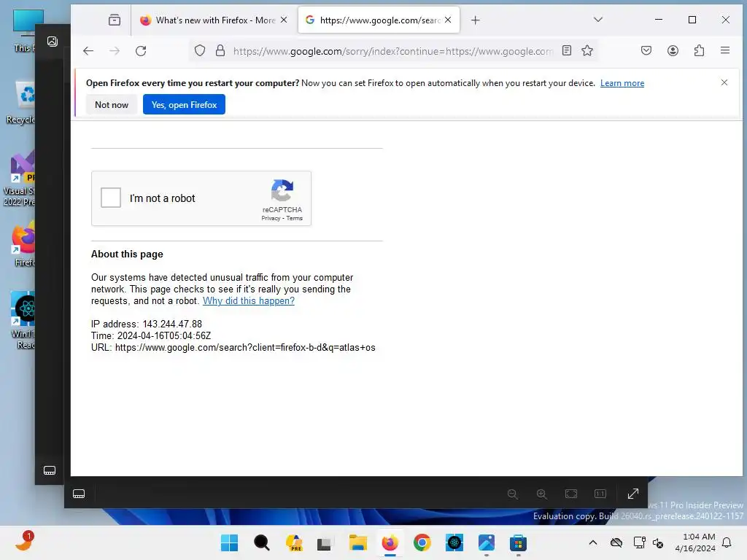The image size is (747, 560).
Task: Open Firefox account icon
Action: click(673, 50)
